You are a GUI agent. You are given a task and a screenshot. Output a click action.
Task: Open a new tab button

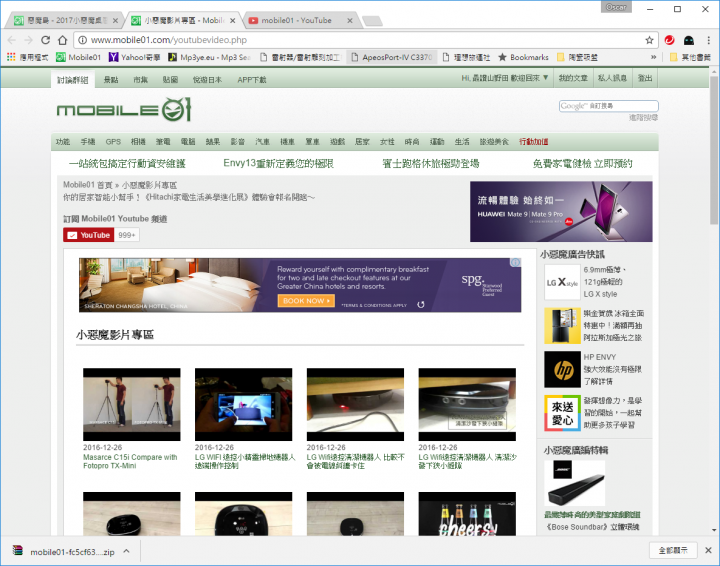pyautogui.click(x=372, y=21)
